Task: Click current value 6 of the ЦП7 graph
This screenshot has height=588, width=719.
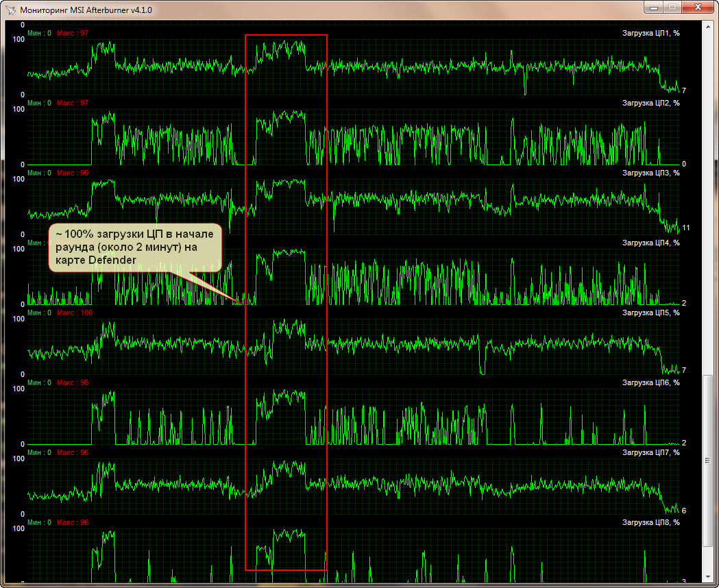Action: pyautogui.click(x=683, y=511)
